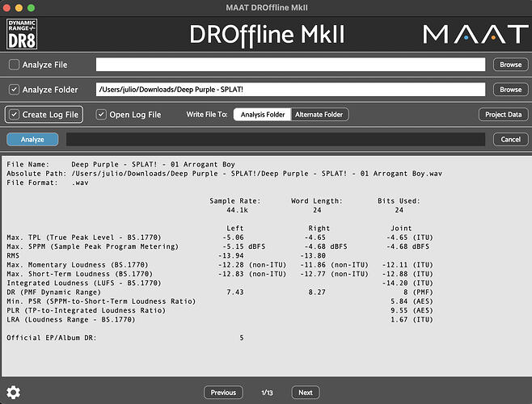Click the Left RMS value -13.94
Image resolution: width=532 pixels, height=404 pixels.
tap(231, 256)
